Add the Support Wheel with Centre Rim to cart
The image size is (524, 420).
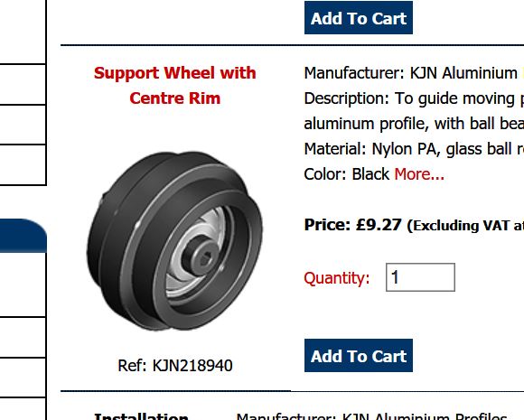click(359, 356)
